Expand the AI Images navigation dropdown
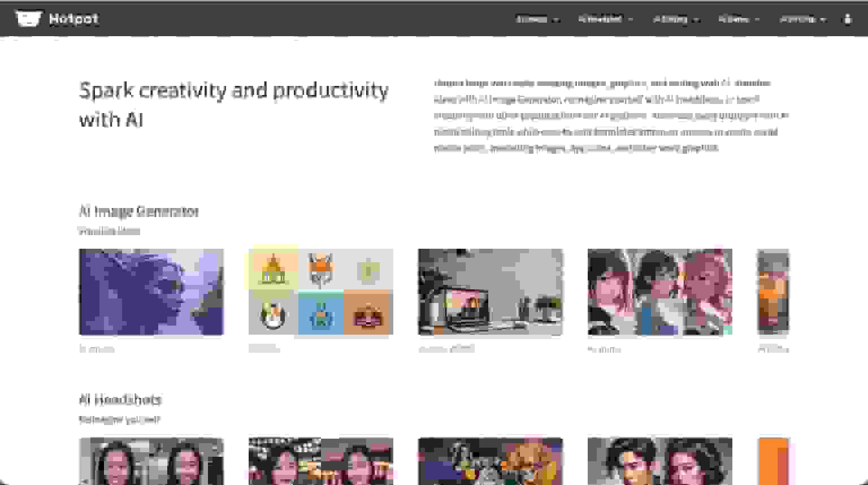 pos(537,19)
